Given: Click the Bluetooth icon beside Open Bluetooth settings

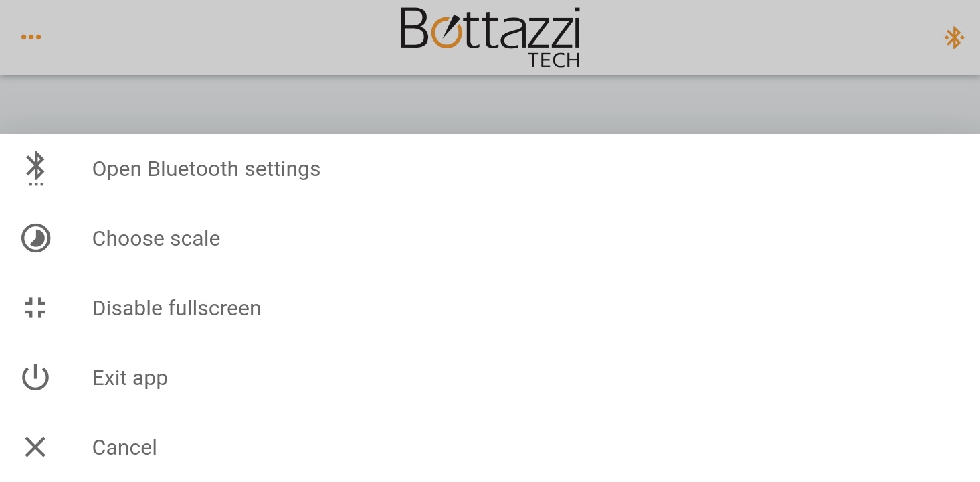Looking at the screenshot, I should 35,168.
